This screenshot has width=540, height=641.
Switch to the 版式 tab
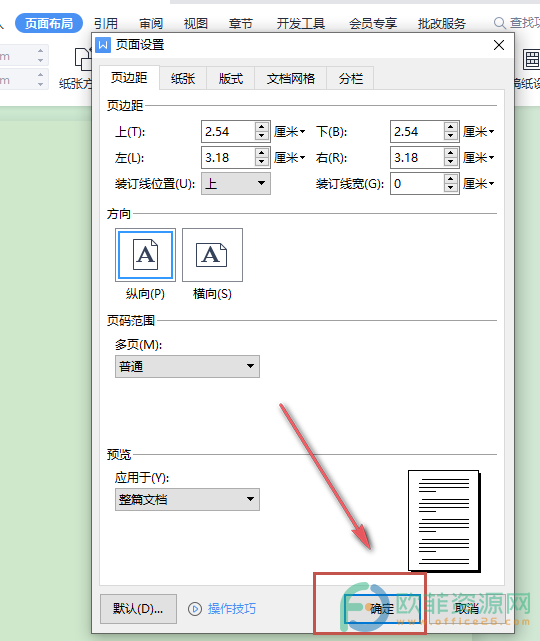(x=231, y=78)
